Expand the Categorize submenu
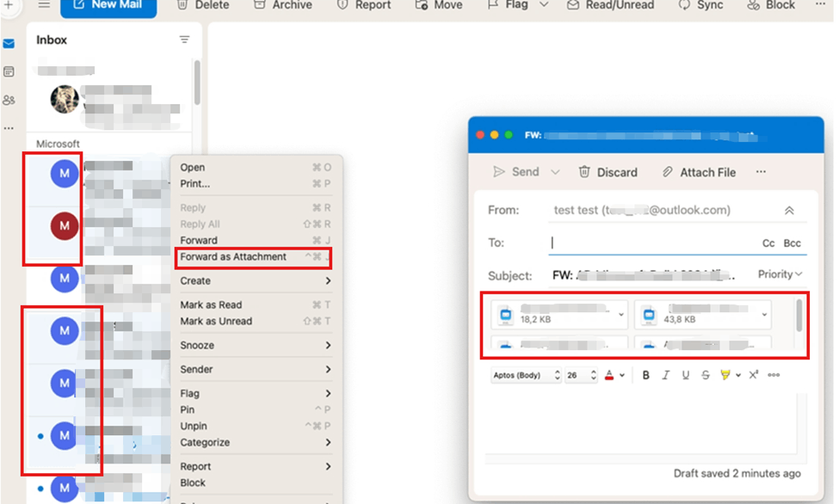 click(256, 442)
